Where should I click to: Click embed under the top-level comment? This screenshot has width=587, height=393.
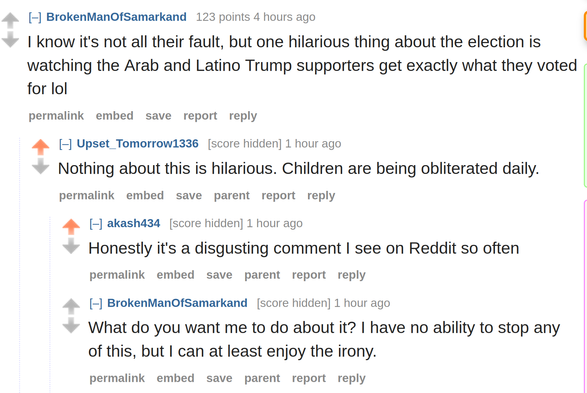115,116
